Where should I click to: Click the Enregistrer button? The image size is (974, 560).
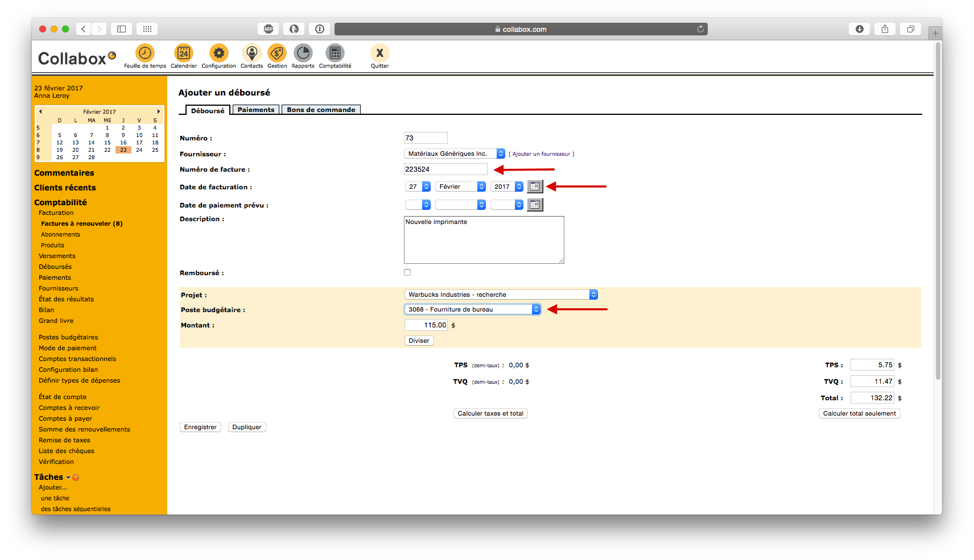[200, 426]
